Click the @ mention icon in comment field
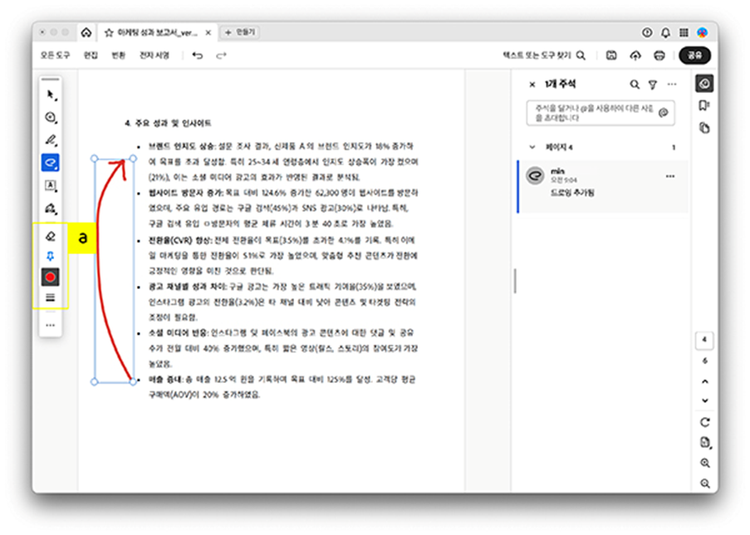 (663, 113)
